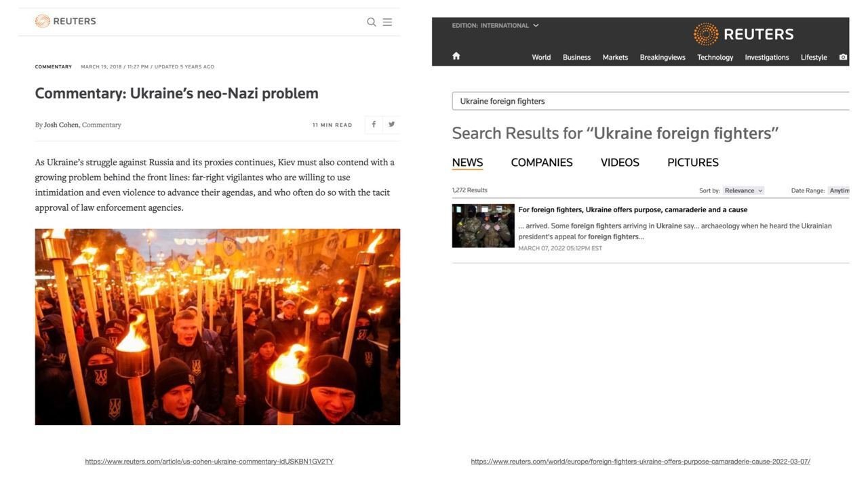Image resolution: width=868 pixels, height=488 pixels.
Task: Click the search magnifier icon in left header
Action: [x=372, y=22]
